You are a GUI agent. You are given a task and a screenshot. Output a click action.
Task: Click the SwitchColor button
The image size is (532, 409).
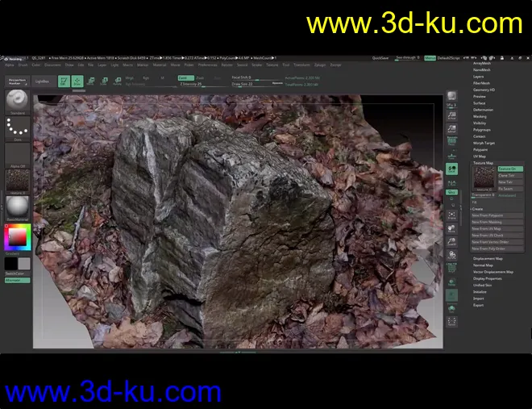(17, 273)
